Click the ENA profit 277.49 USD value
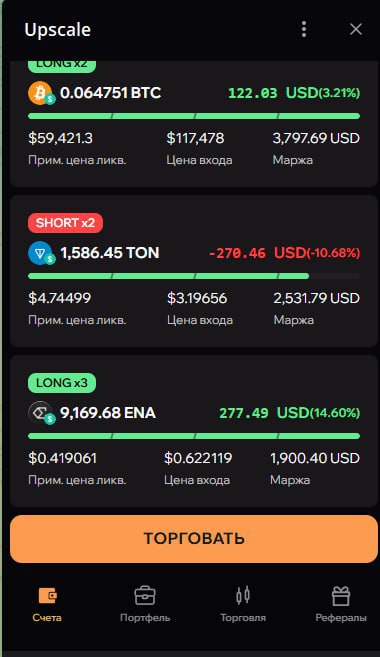Viewport: 380px width, 657px height. [x=290, y=413]
